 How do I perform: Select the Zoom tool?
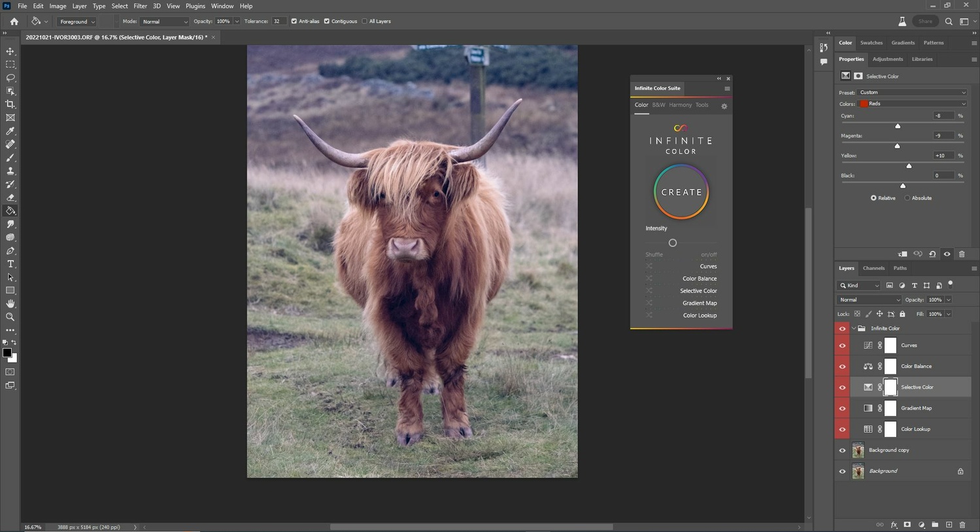(x=10, y=317)
